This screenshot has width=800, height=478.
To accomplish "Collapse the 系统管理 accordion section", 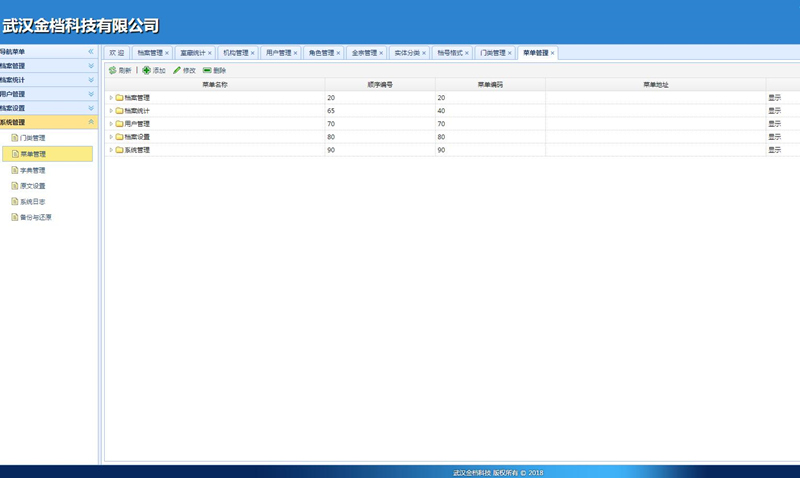I will tap(90, 122).
